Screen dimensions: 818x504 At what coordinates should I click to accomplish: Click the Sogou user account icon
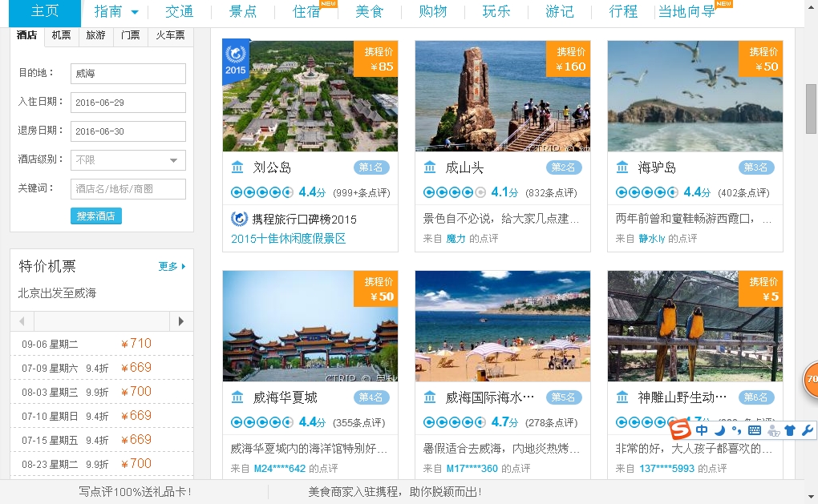point(772,430)
